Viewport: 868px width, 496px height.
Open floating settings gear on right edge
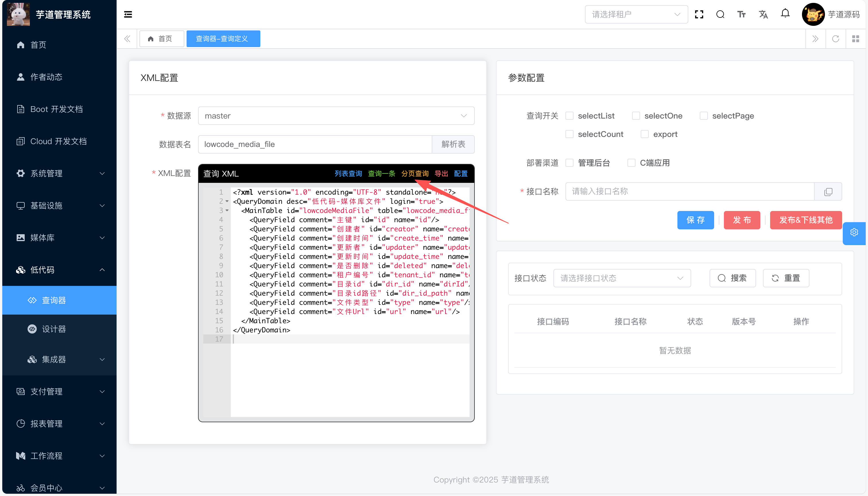point(854,233)
